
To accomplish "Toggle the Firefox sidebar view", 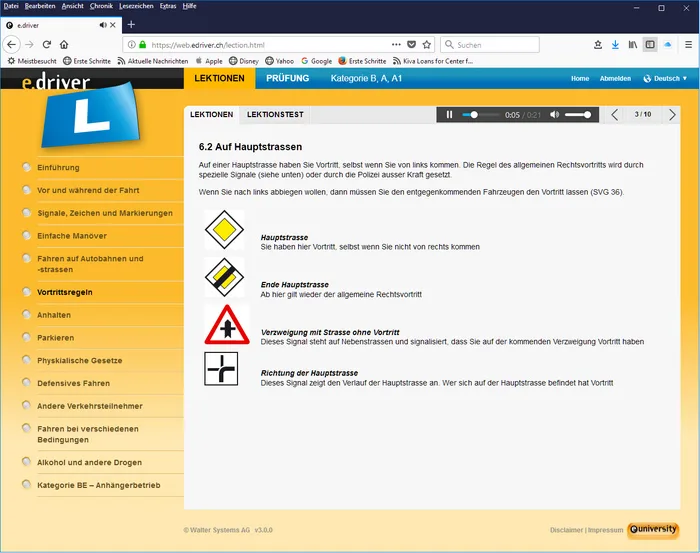I will click(x=650, y=44).
